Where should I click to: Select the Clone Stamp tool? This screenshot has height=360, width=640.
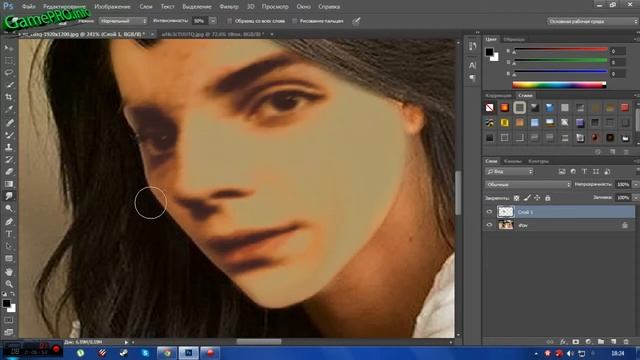click(x=9, y=147)
